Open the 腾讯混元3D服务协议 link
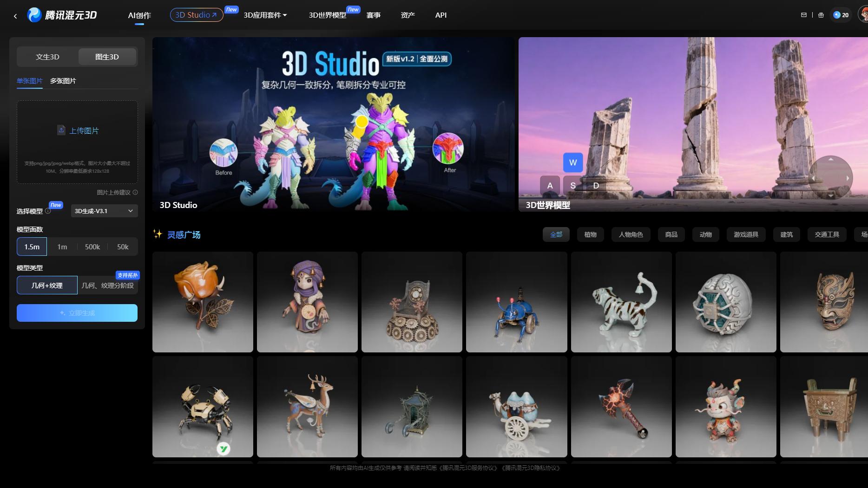 click(x=469, y=468)
